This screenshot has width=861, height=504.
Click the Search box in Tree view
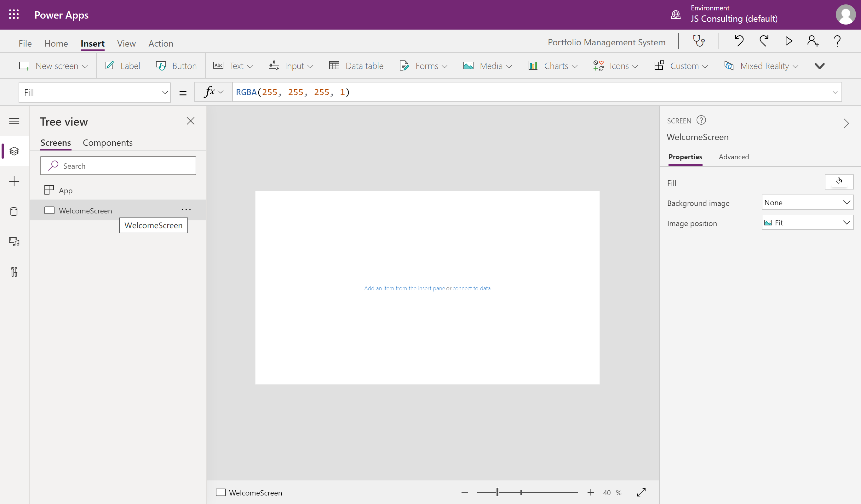point(118,166)
